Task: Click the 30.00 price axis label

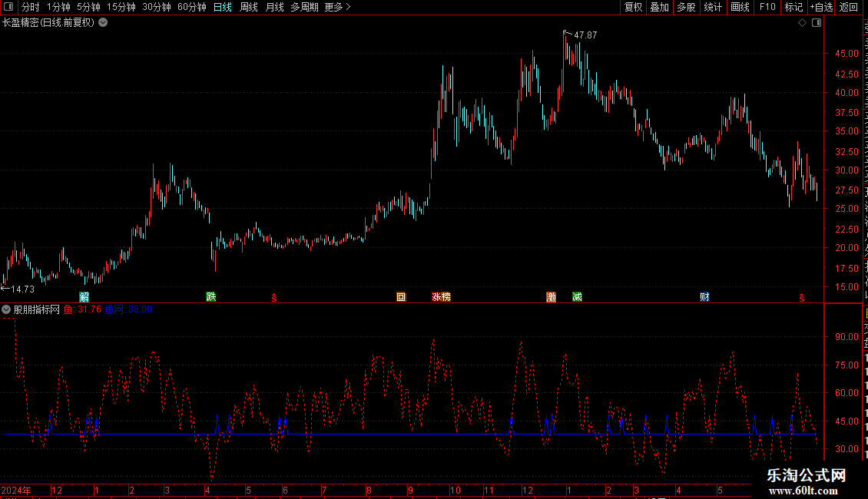Action: 847,170
